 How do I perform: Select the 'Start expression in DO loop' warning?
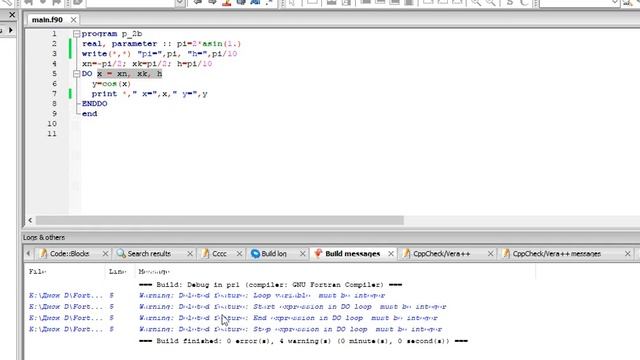click(x=293, y=306)
